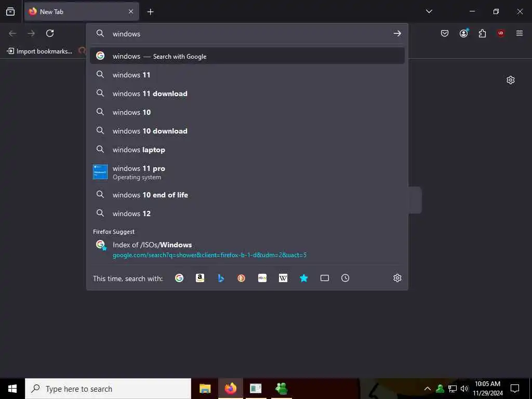Click windows 11 pro thumbnail image
532x399 pixels.
click(100, 172)
